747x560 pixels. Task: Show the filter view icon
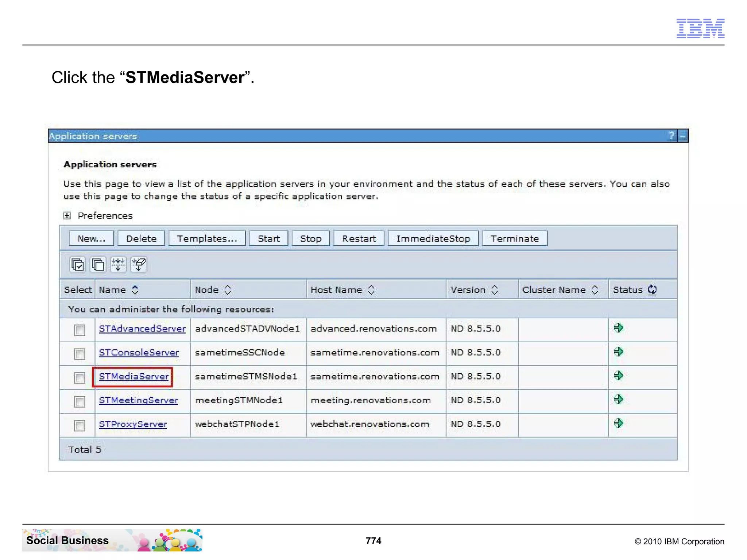[118, 264]
